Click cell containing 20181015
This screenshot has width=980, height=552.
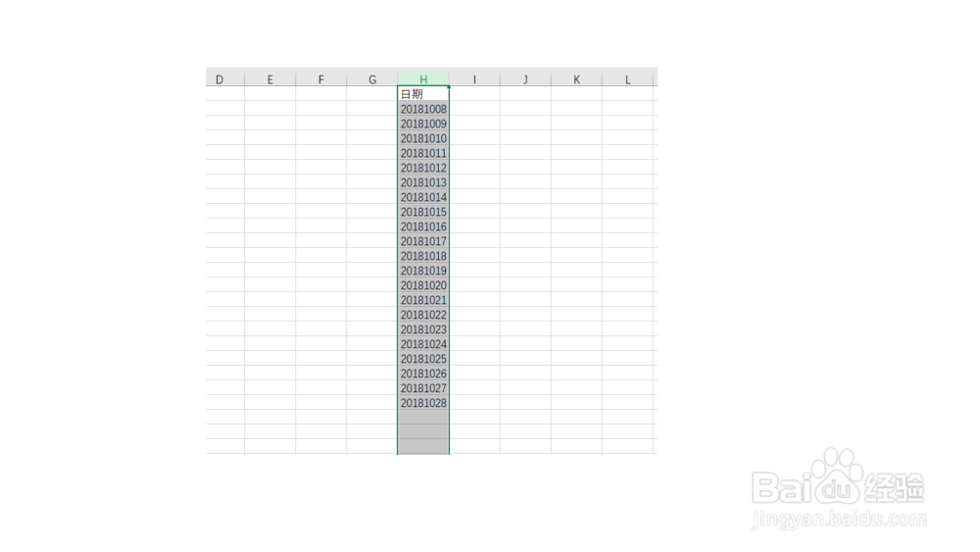[423, 212]
